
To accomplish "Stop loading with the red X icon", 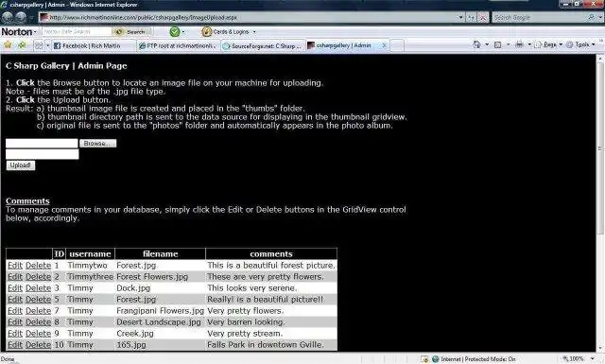I will point(483,17).
